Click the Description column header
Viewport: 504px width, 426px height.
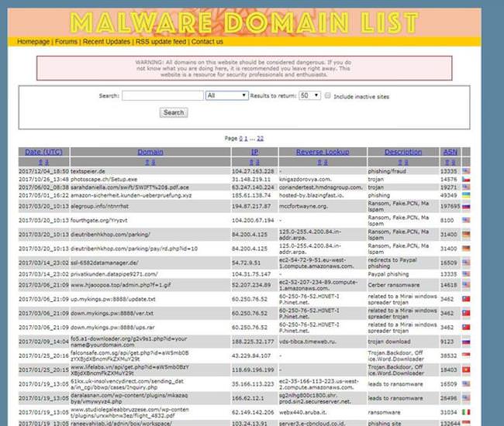tap(403, 152)
